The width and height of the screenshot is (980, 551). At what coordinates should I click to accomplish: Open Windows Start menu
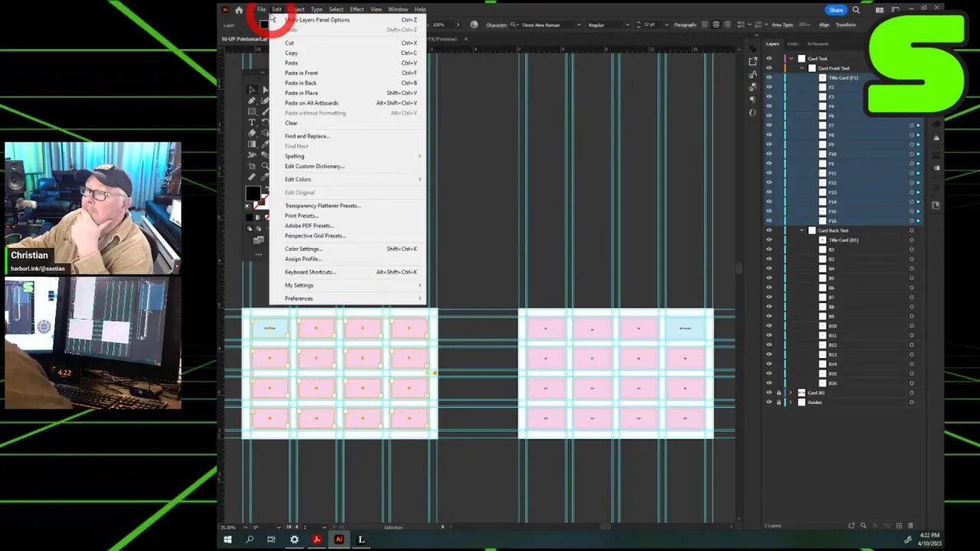click(x=227, y=540)
